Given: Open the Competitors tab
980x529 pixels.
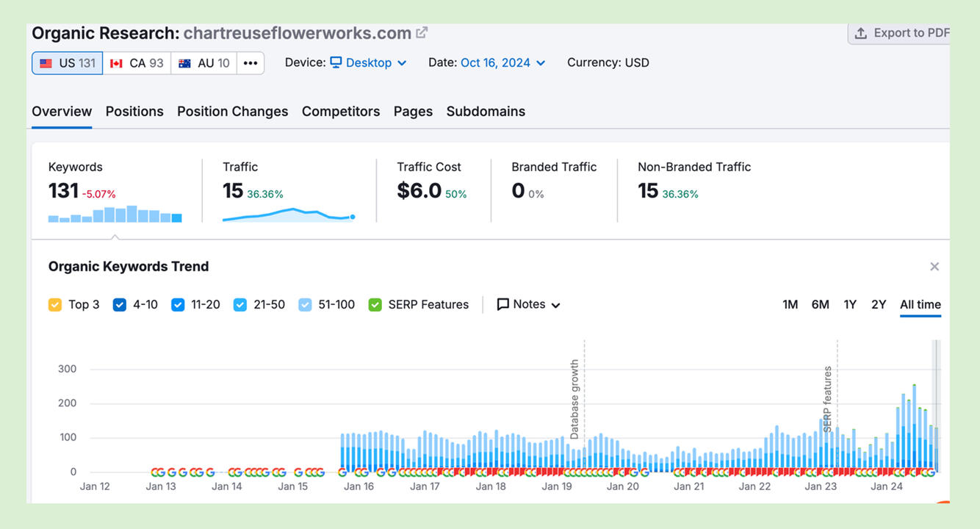Looking at the screenshot, I should 341,112.
